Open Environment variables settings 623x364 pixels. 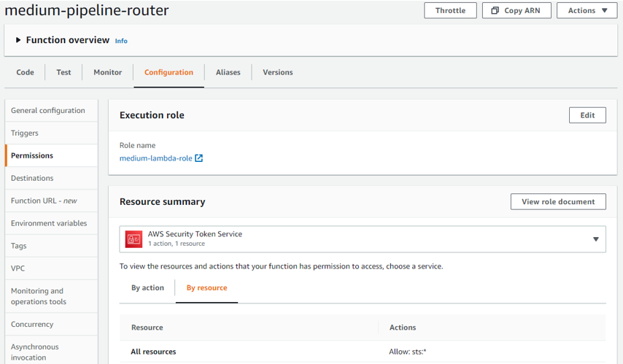click(51, 223)
